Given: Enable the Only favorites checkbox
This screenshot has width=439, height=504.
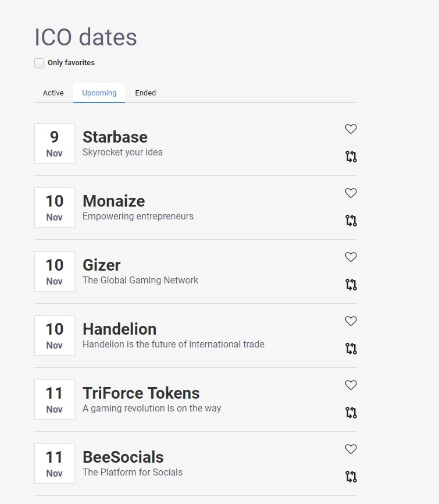Looking at the screenshot, I should [x=39, y=63].
